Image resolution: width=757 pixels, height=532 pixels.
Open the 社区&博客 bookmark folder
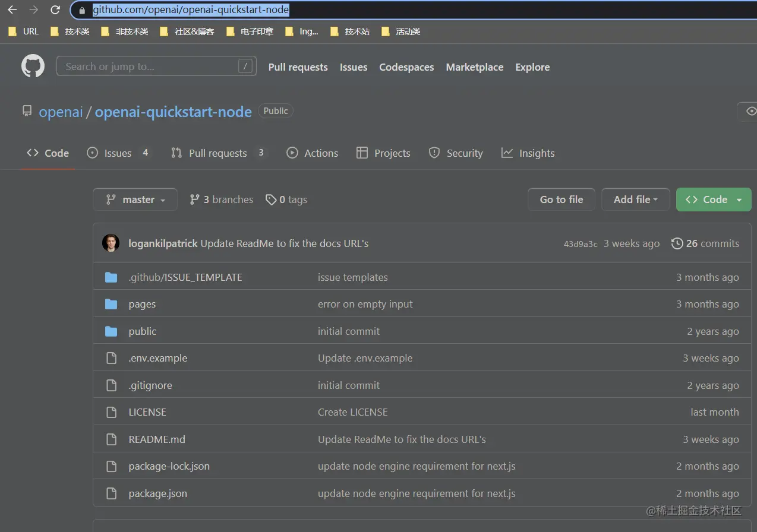click(x=187, y=31)
